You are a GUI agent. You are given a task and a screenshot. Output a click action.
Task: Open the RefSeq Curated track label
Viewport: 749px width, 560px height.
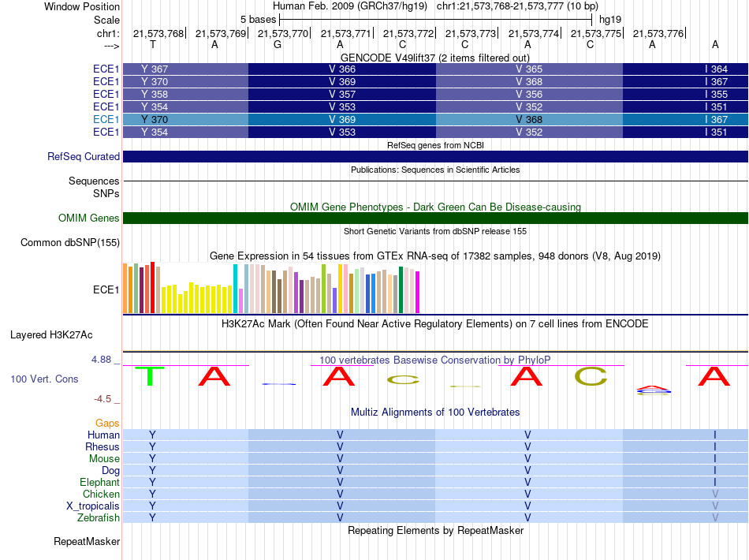(x=83, y=157)
